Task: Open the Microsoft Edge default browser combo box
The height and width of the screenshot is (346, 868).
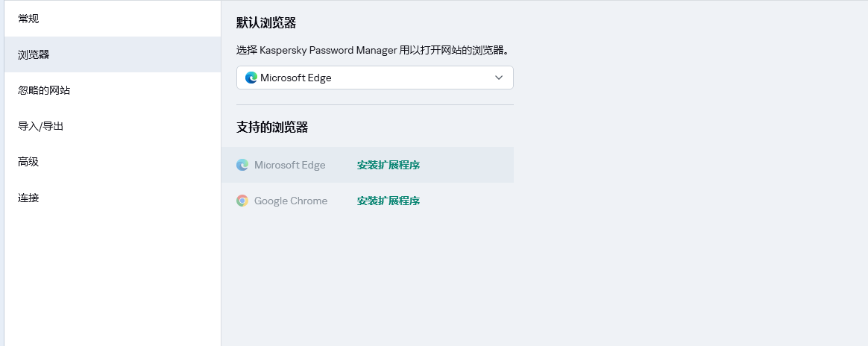Action: point(373,78)
